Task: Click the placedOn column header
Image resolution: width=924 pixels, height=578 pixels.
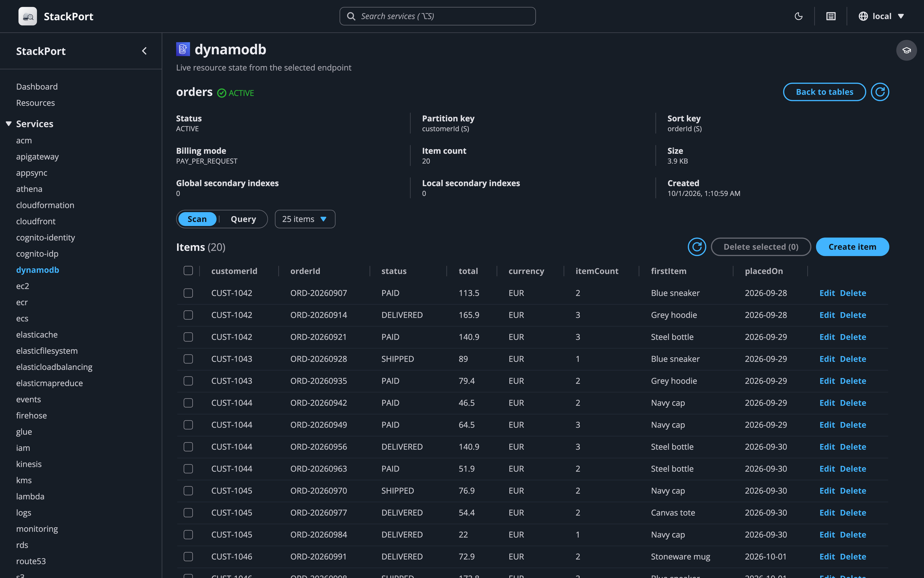Action: point(764,271)
